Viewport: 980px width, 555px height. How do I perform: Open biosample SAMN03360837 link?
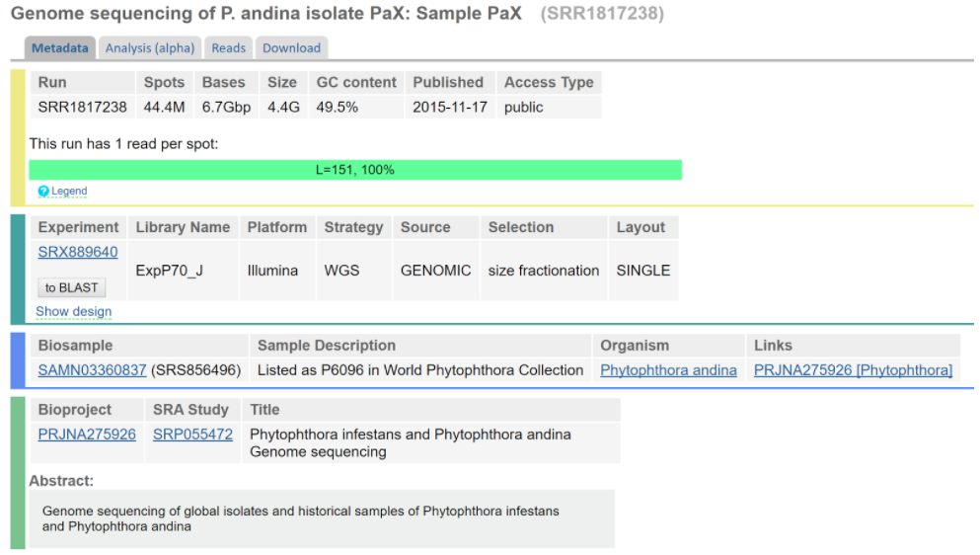92,370
